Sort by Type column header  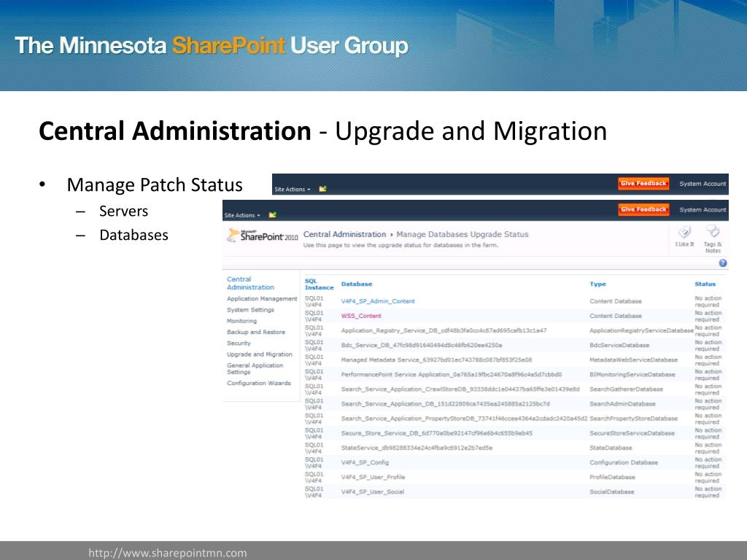pyautogui.click(x=597, y=284)
